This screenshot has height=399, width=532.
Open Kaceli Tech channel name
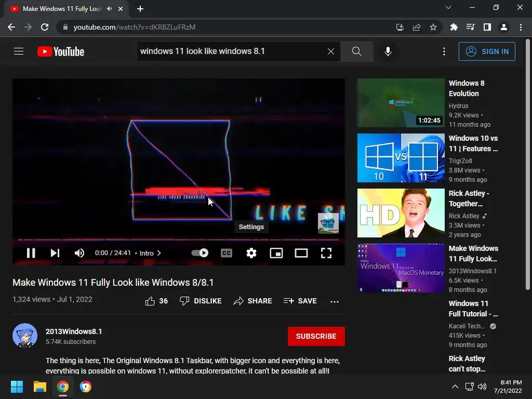pos(467,326)
